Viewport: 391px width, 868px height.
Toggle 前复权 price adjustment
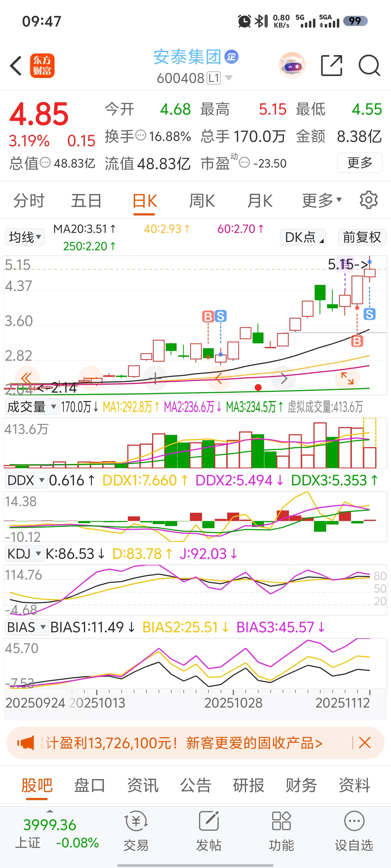point(362,237)
